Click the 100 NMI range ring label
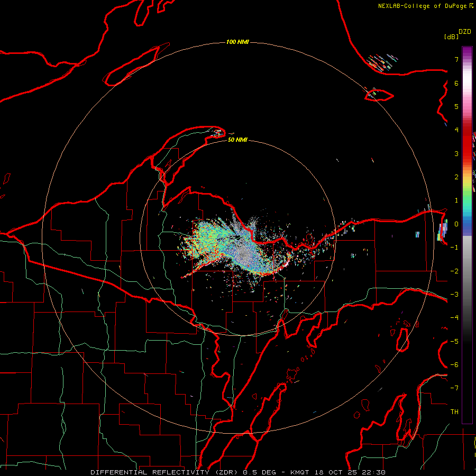 pos(237,42)
